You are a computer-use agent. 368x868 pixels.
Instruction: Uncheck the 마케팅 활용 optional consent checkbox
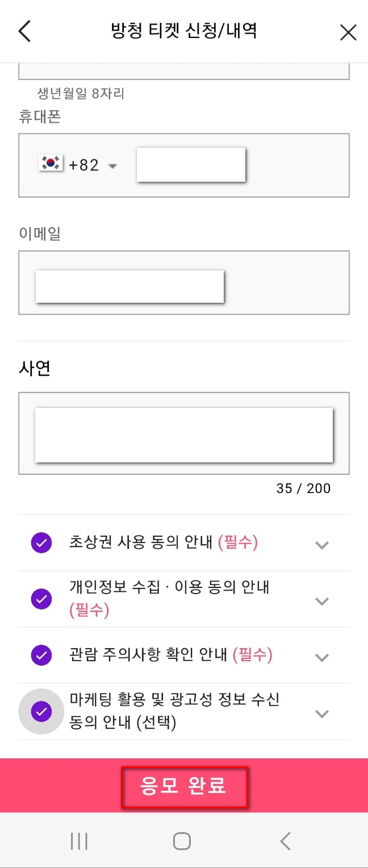(x=40, y=712)
